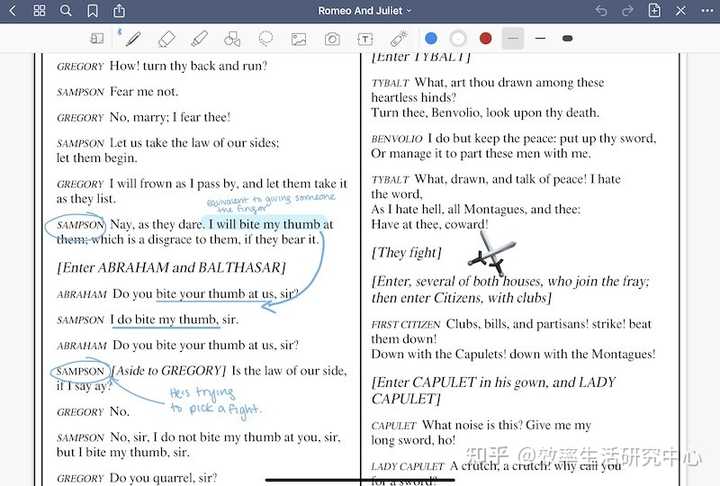This screenshot has height=486, width=720.
Task: Tap the circled SAMPSON before "[Aside to GREGORY]"
Action: 80,371
